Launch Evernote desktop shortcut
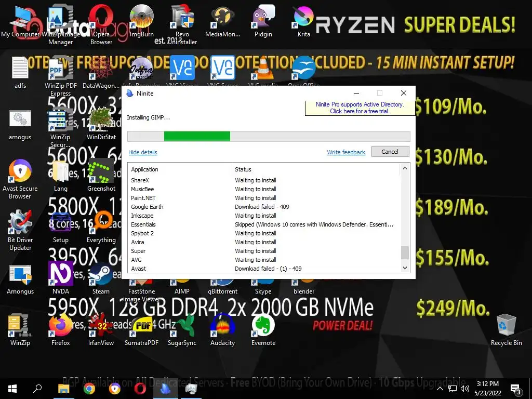The image size is (532, 399). 263,329
